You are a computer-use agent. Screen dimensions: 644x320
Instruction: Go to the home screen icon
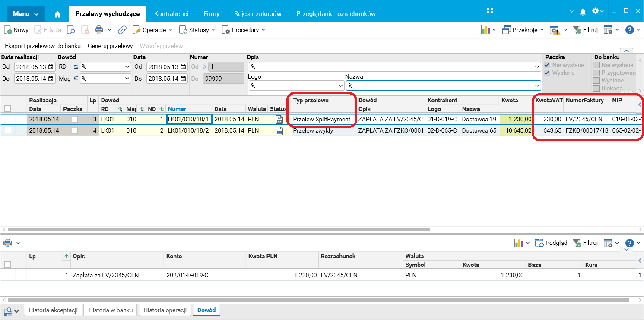57,14
